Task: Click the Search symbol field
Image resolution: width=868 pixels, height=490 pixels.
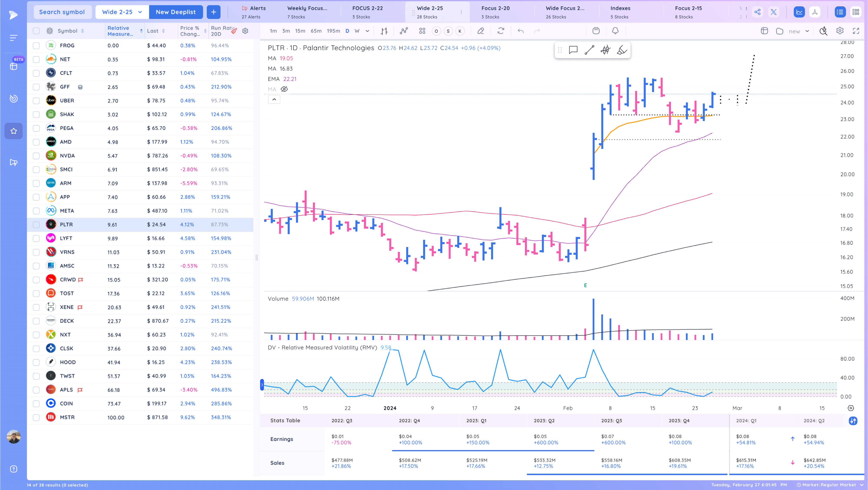Action: (x=62, y=12)
